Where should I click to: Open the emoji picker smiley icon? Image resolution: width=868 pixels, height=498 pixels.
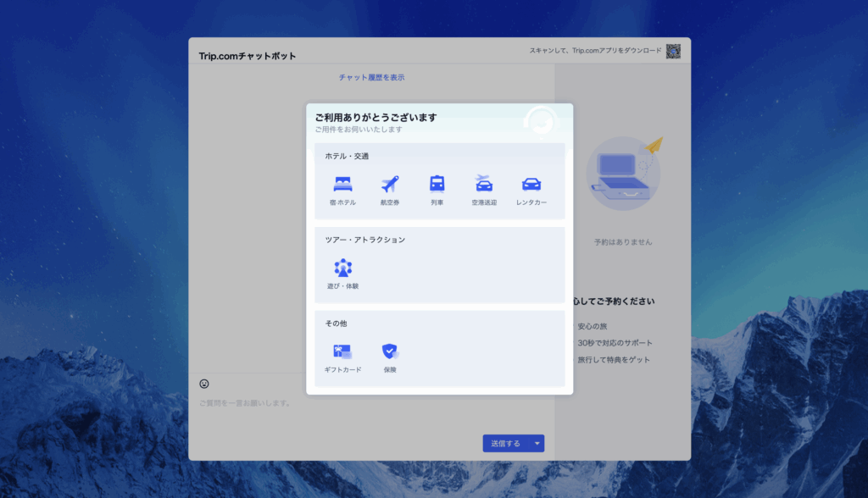click(x=204, y=384)
